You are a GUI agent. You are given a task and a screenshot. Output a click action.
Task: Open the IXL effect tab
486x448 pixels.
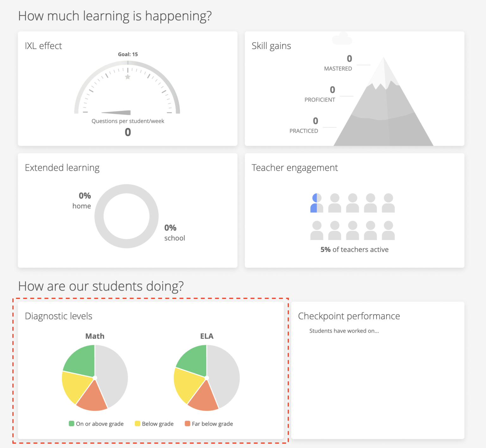pos(43,46)
